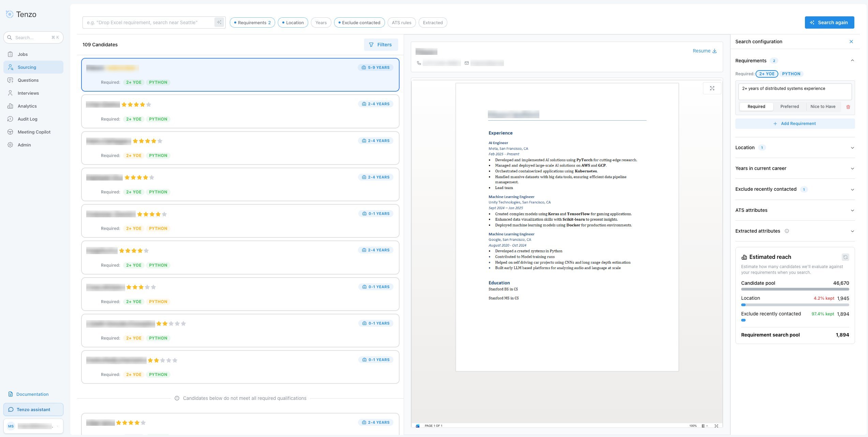Toggle the Location filter chip
This screenshot has width=868, height=437.
click(x=293, y=22)
